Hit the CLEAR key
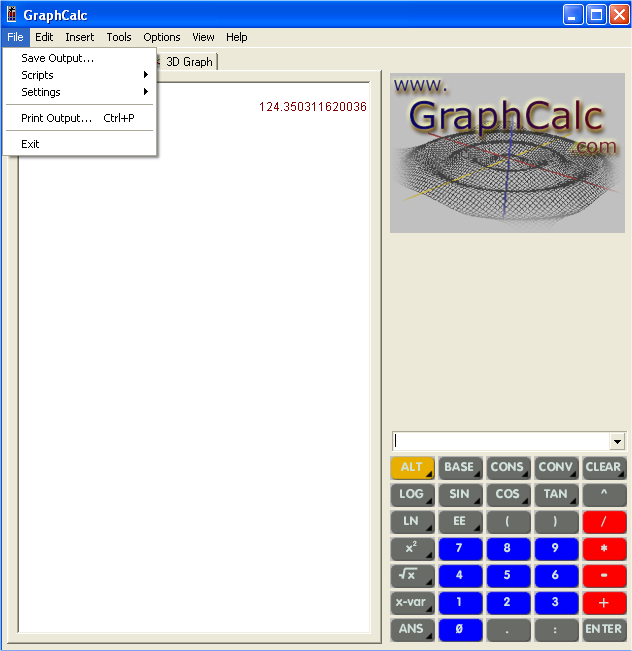 coord(604,468)
